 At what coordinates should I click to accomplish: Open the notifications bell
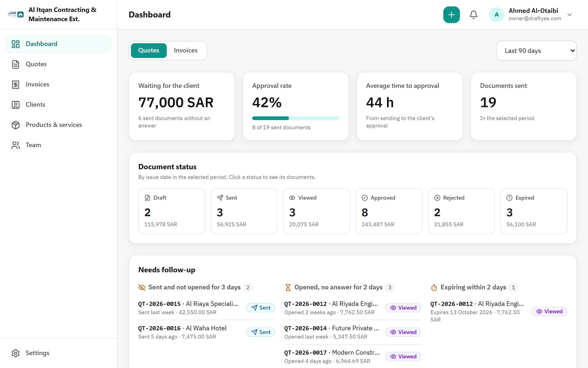pyautogui.click(x=473, y=14)
